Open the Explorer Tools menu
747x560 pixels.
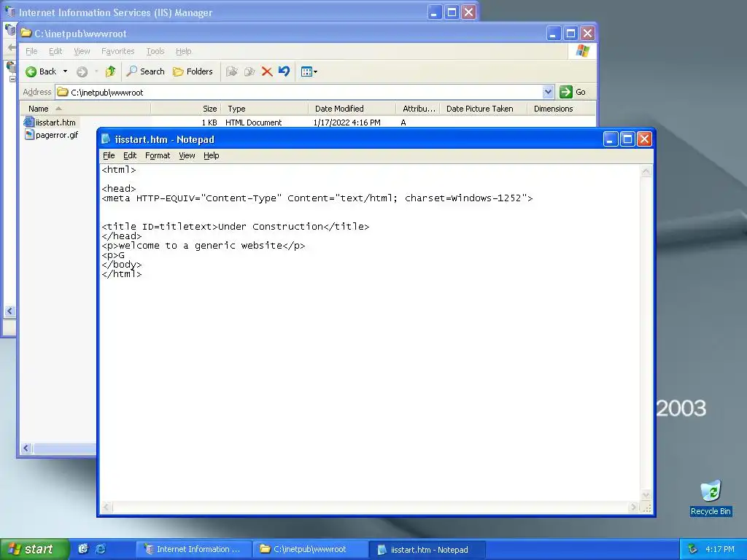click(x=155, y=51)
